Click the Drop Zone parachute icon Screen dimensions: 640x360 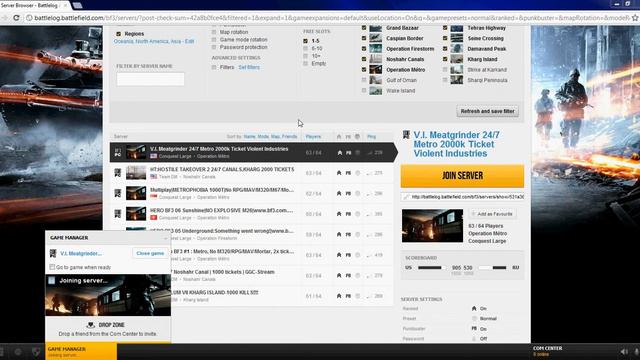(91, 325)
